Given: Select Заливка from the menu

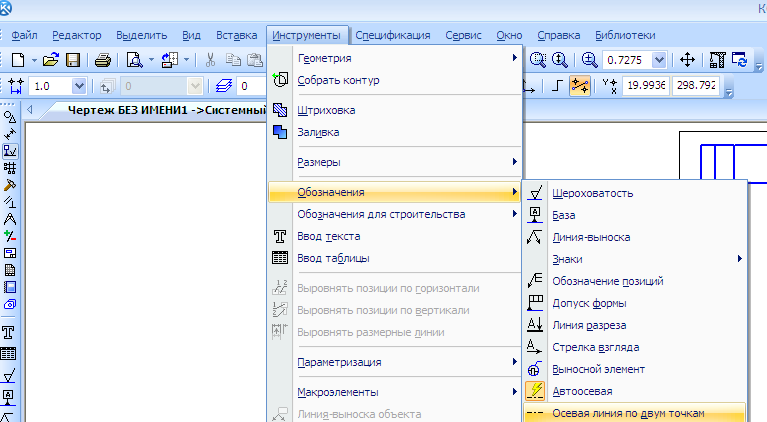Looking at the screenshot, I should tap(394, 132).
